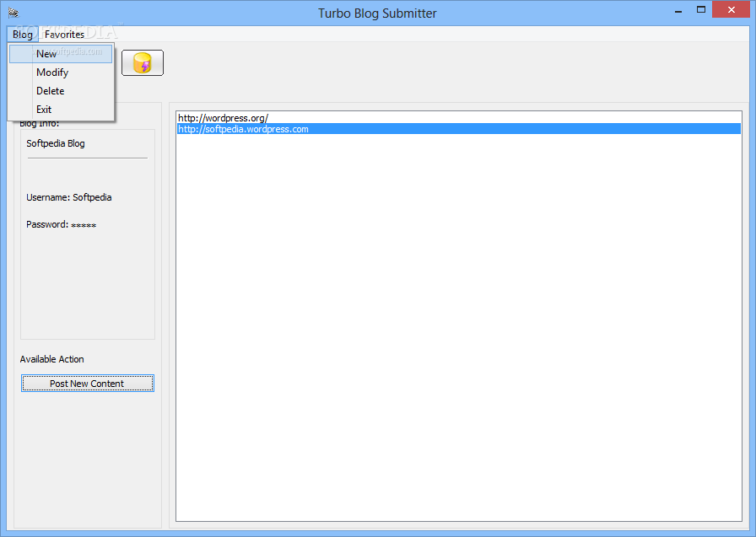Close the Turbo Blog Submitter window

(731, 10)
